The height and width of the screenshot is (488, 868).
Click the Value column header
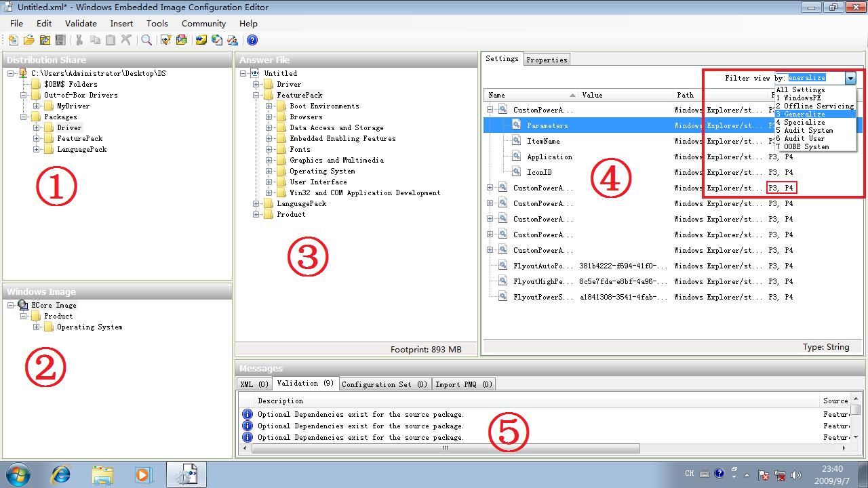[625, 95]
